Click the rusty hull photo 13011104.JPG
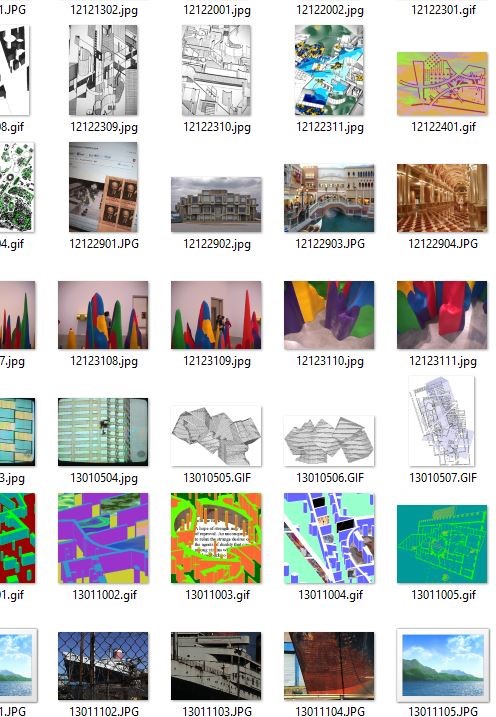The height and width of the screenshot is (717, 496). coord(329,666)
